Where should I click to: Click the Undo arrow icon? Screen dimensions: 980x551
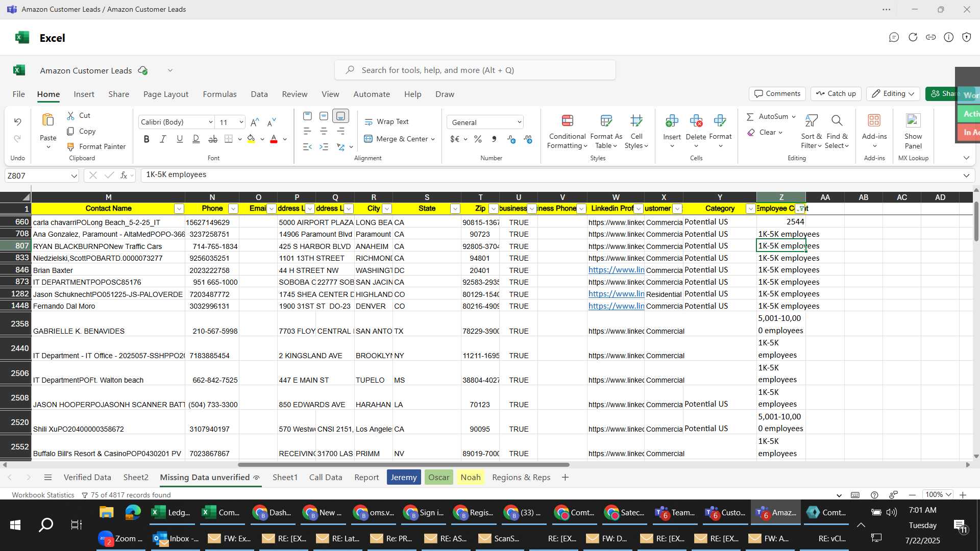(17, 122)
